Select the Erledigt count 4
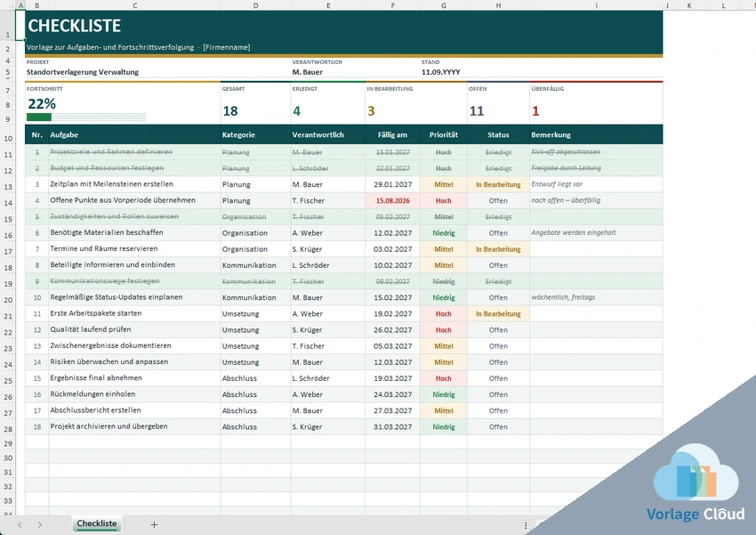This screenshot has width=756, height=535. (296, 111)
